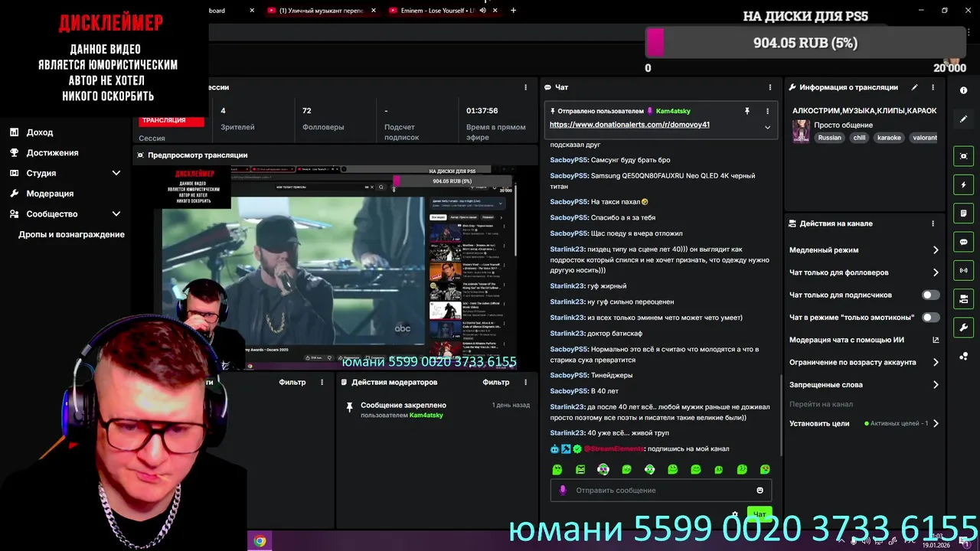
Task: Toggle Чат только для подписчиков switch
Action: 930,295
